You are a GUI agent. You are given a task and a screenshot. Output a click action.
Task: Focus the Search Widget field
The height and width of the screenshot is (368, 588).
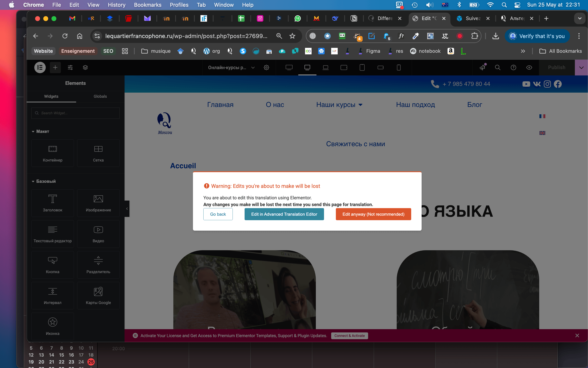tap(75, 113)
